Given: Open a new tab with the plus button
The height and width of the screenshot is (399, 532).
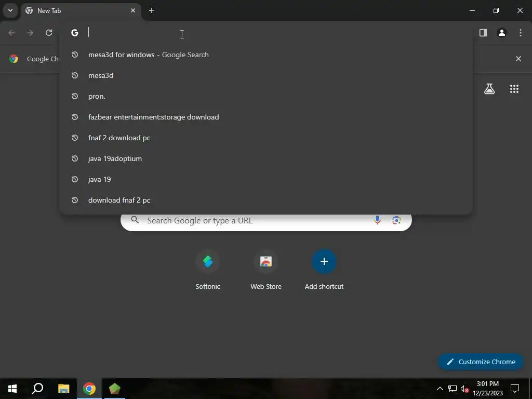Looking at the screenshot, I should click(152, 10).
